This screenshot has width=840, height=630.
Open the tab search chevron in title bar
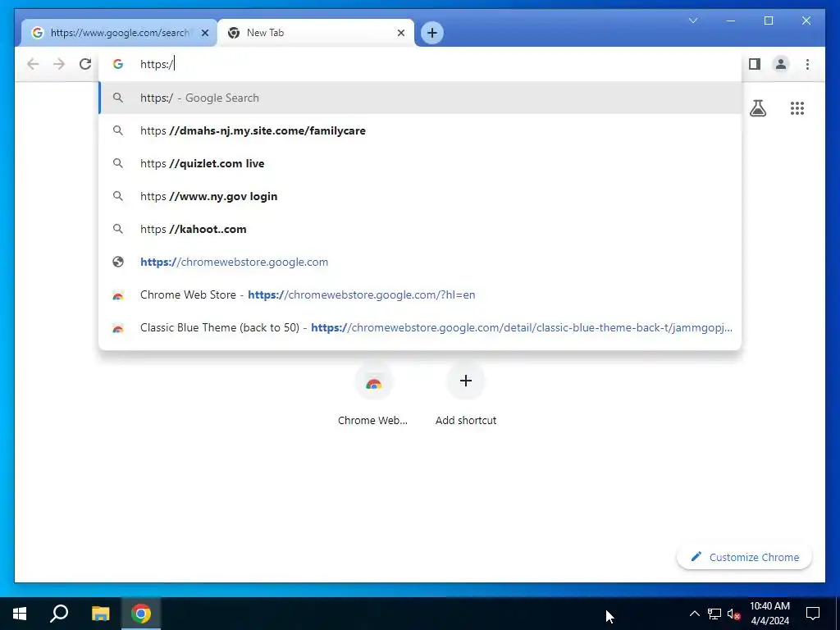click(692, 21)
